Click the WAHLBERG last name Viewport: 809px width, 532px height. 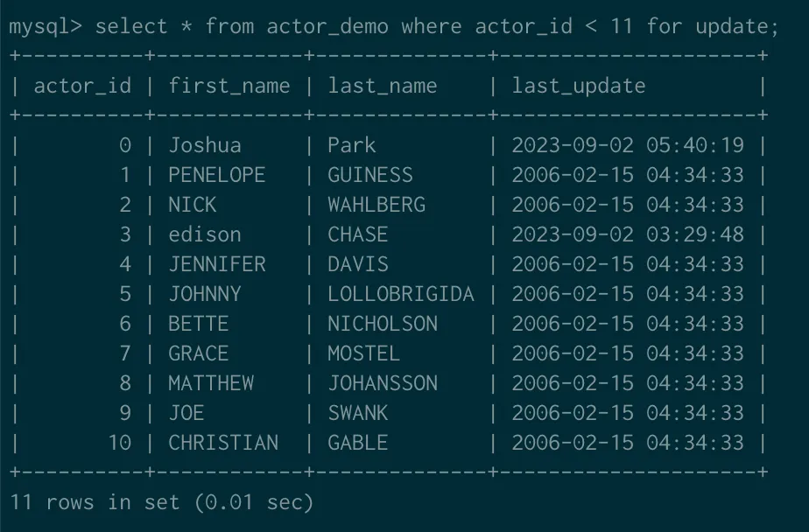(x=376, y=205)
